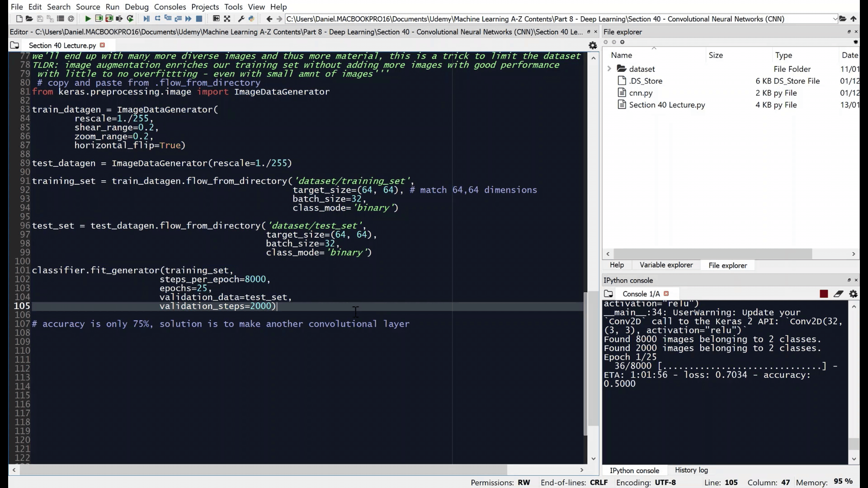Image resolution: width=868 pixels, height=488 pixels.
Task: Go back with left arrow
Action: pos(269,19)
